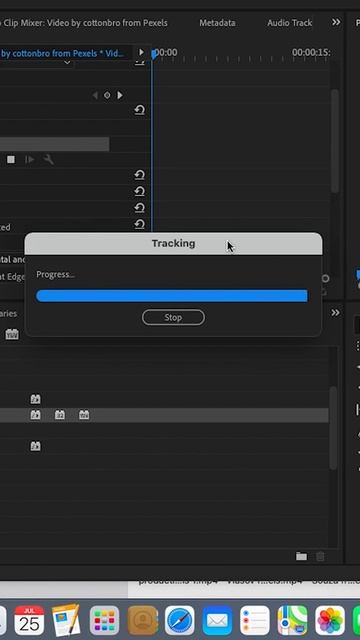
Task: Go to the previous keyframe
Action: click(x=95, y=95)
